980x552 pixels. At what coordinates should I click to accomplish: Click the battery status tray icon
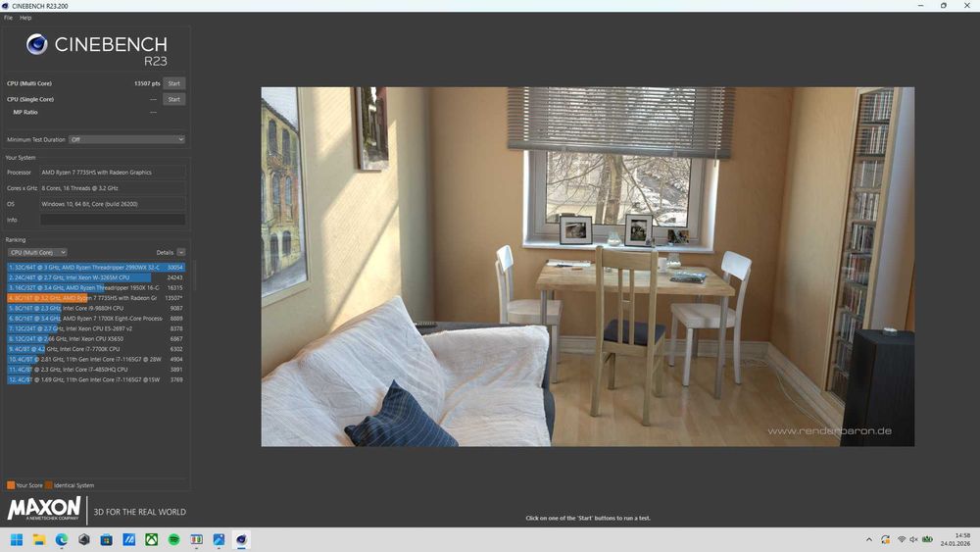(927, 539)
